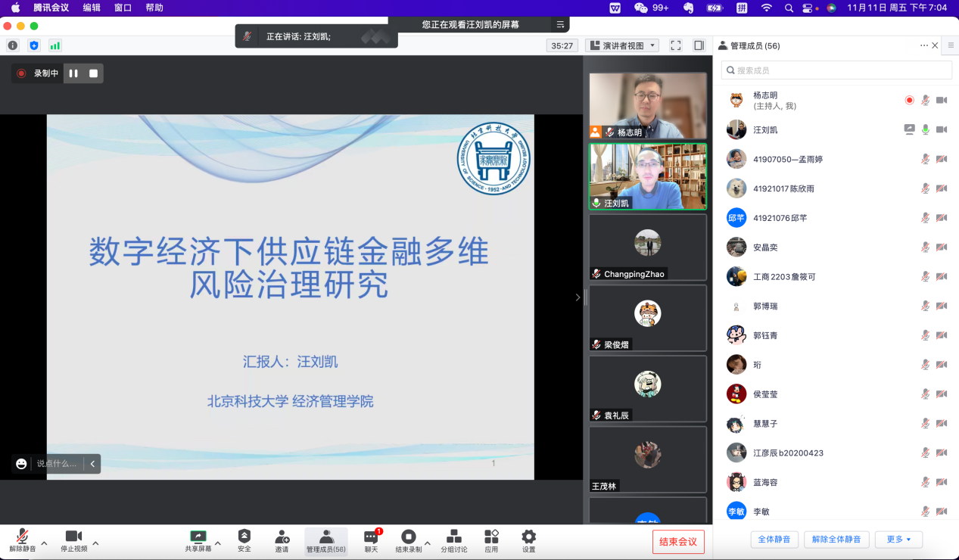Click the Share Screen (共享屏幕) icon
The height and width of the screenshot is (560, 959).
(198, 537)
